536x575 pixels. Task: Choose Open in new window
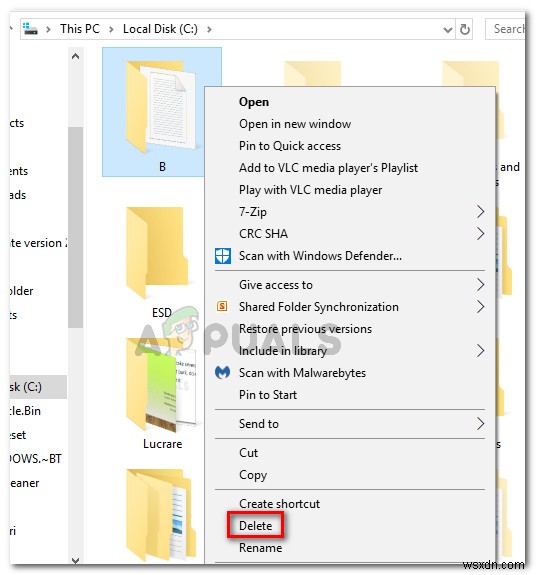[x=295, y=124]
